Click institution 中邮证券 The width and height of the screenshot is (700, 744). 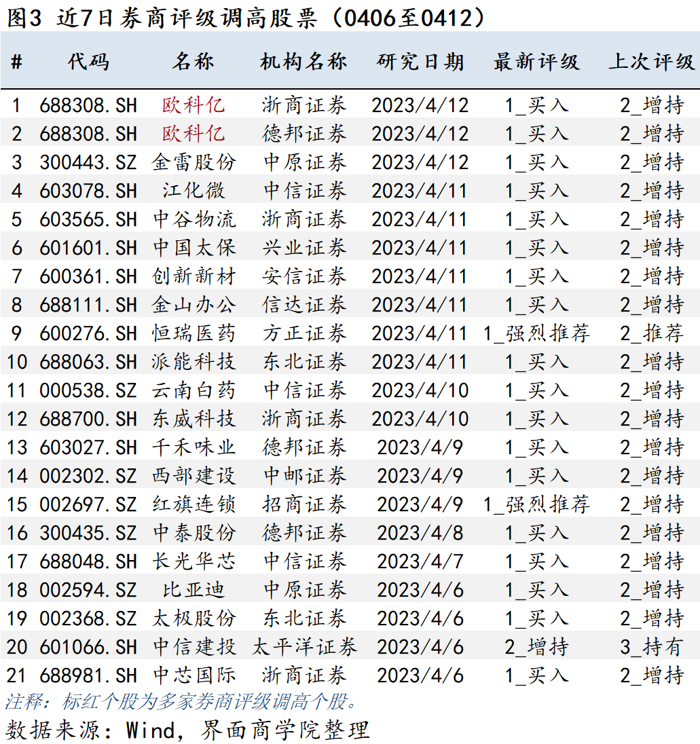pyautogui.click(x=303, y=476)
